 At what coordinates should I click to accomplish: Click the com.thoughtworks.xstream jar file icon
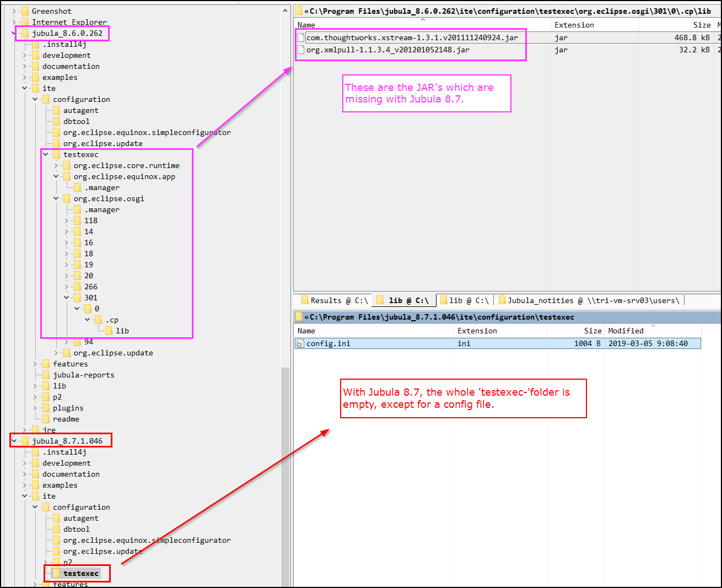pos(301,37)
